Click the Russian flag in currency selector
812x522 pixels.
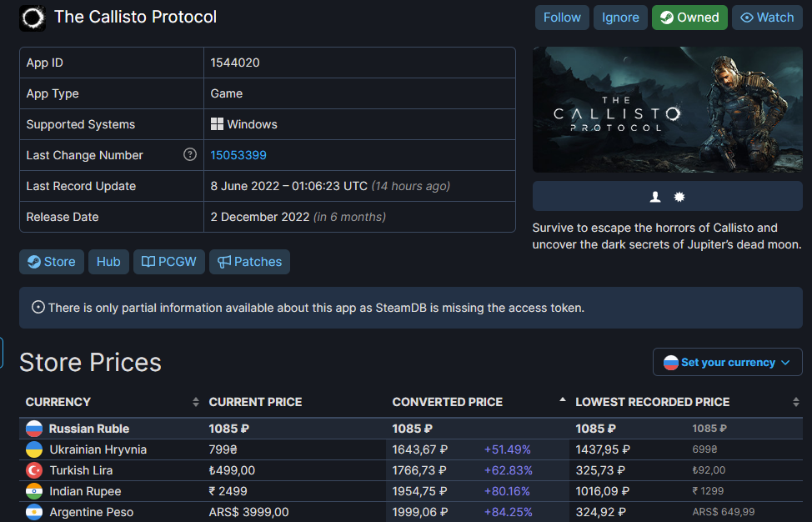(670, 363)
